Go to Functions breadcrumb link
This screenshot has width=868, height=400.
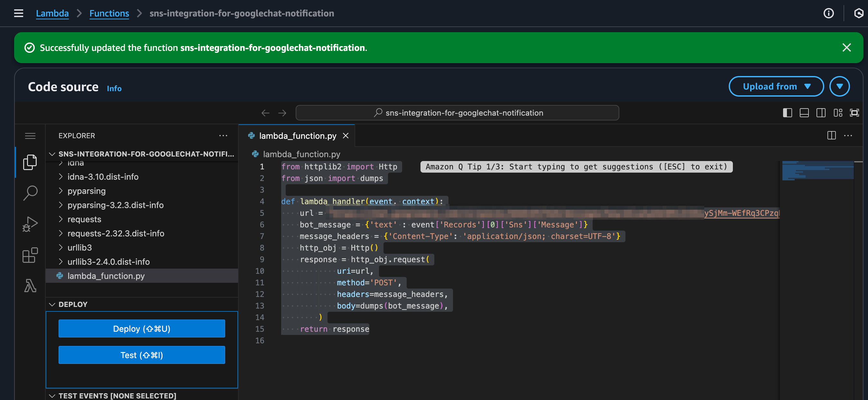[109, 13]
